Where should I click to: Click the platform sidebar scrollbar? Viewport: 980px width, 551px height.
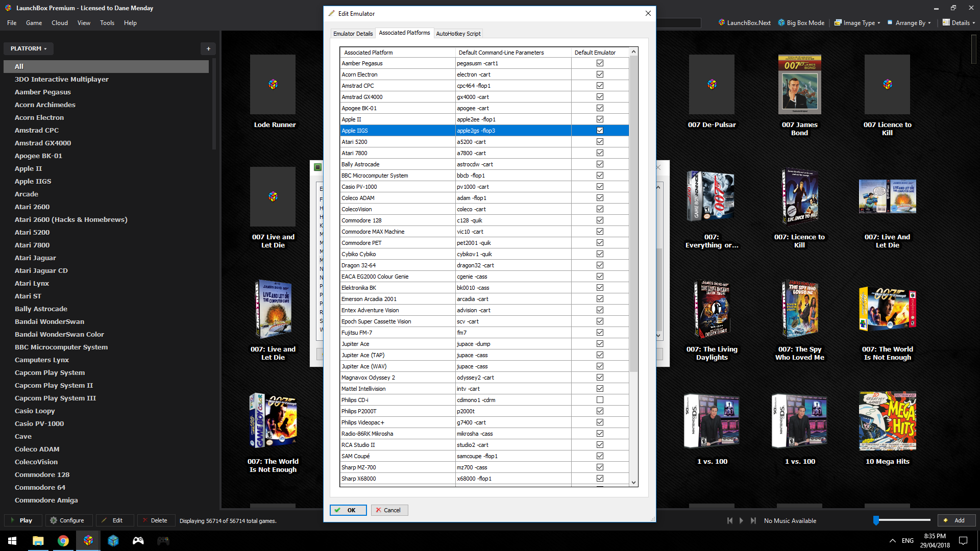(x=214, y=105)
